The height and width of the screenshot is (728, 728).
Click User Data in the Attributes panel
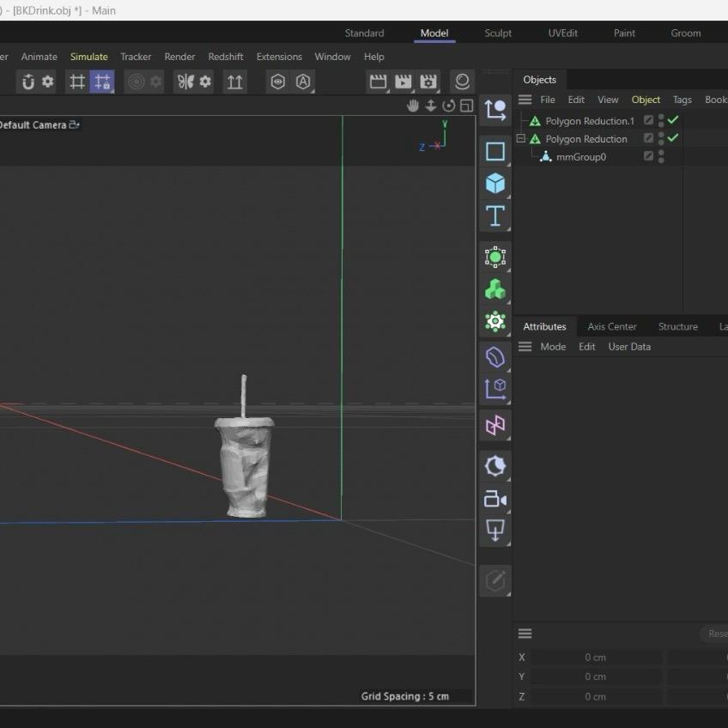pos(629,346)
